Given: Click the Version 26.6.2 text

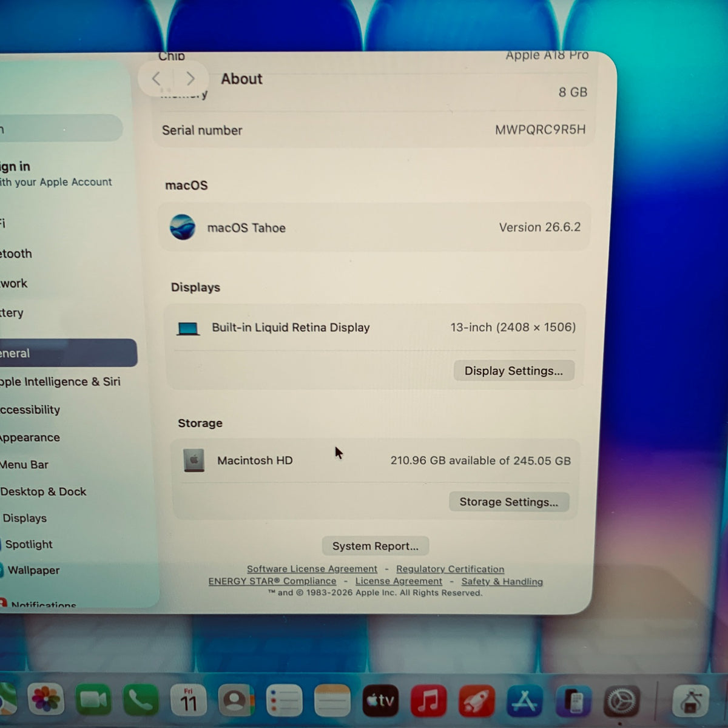Looking at the screenshot, I should 539,227.
